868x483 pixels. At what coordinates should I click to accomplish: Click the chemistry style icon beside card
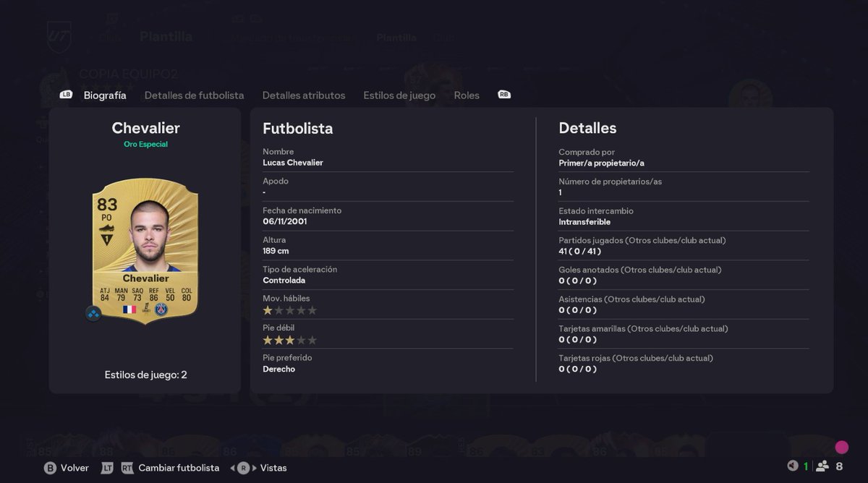point(93,314)
